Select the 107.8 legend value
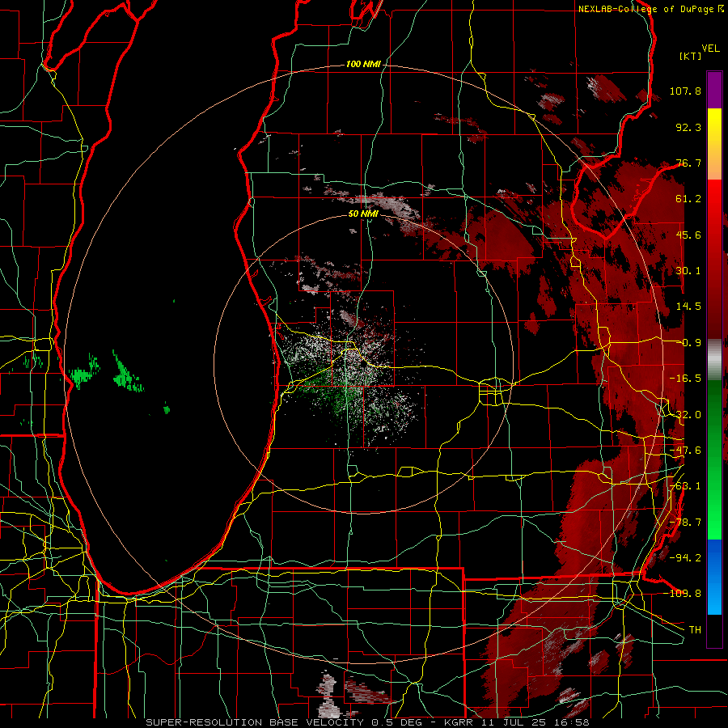728x728 pixels. [x=685, y=91]
